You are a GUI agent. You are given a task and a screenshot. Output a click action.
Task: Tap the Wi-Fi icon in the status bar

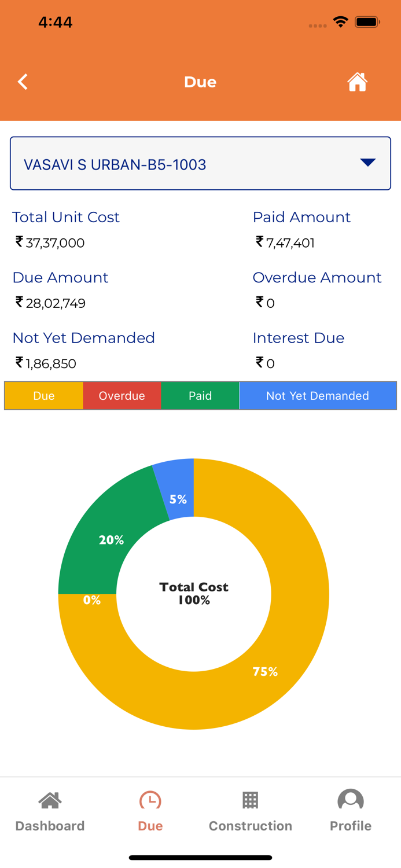click(340, 22)
